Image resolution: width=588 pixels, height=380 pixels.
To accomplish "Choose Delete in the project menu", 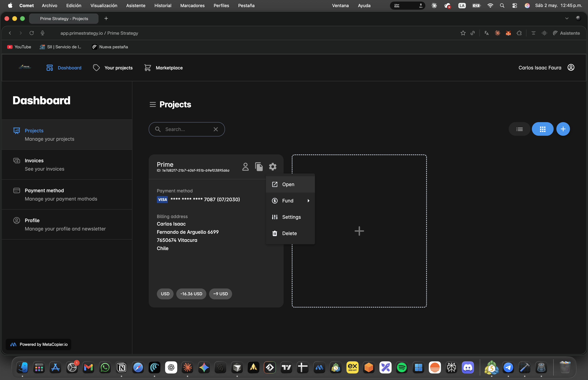I will pos(290,233).
